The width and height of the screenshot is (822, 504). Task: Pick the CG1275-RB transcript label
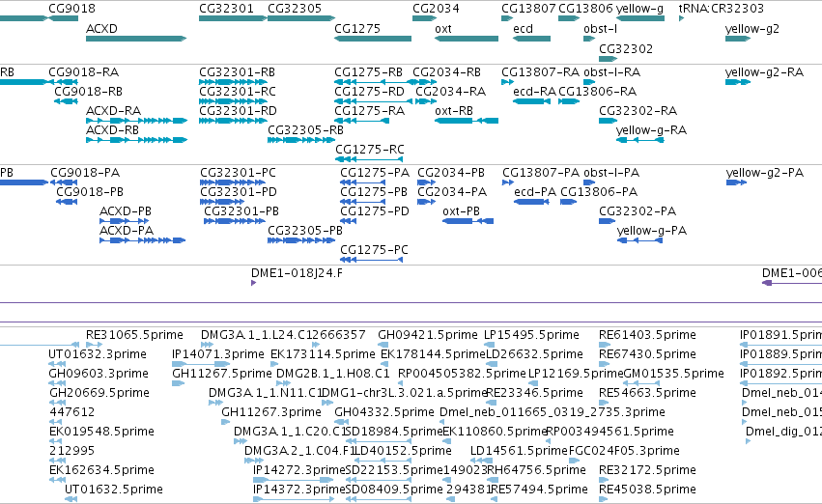tap(369, 72)
